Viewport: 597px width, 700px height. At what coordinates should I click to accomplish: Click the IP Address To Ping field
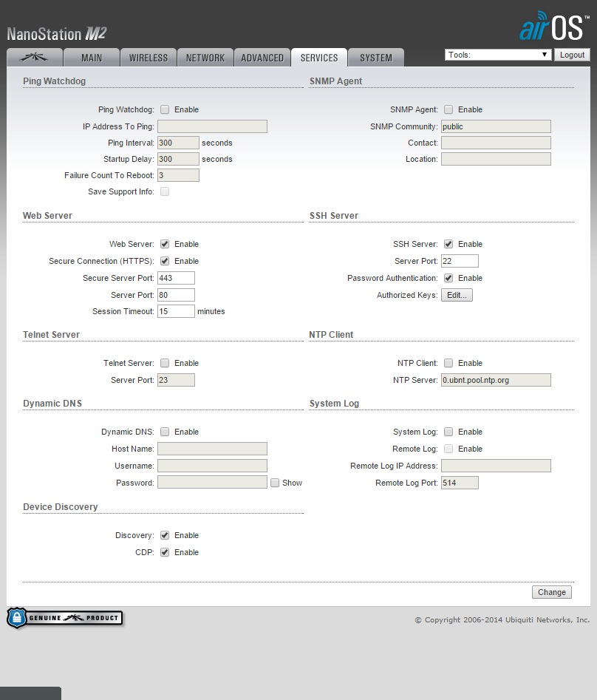pos(212,126)
